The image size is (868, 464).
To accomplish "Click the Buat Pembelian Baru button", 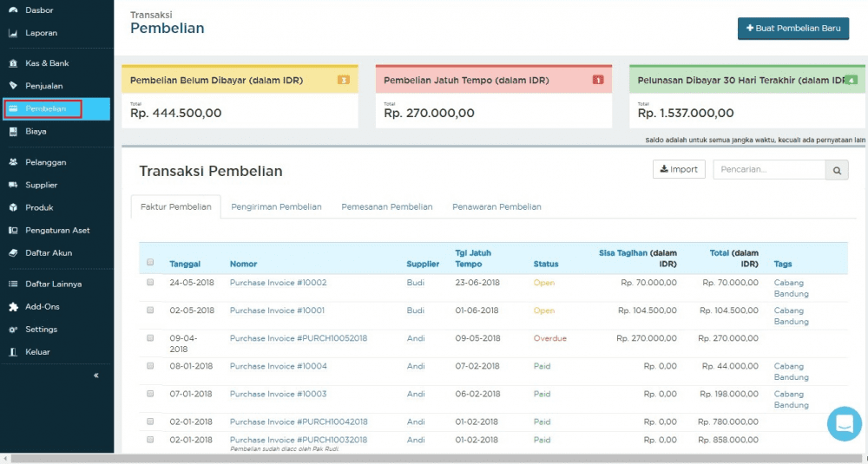I will 792,29.
